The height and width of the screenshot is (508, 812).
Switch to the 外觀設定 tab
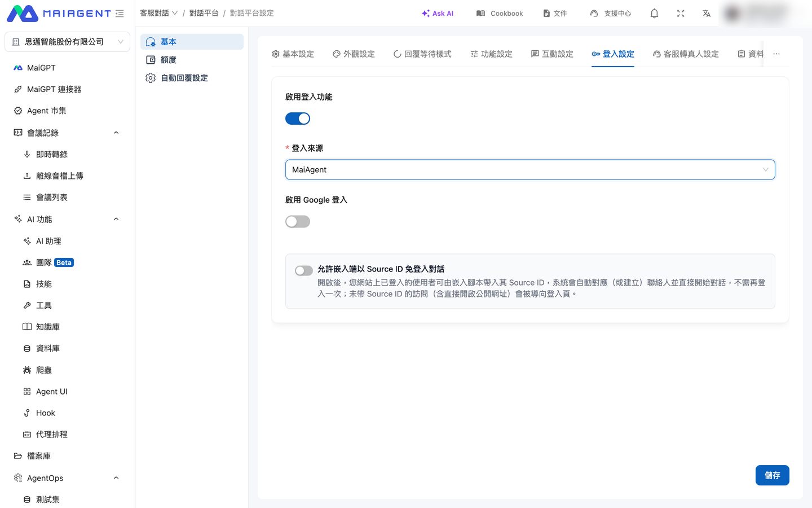click(x=354, y=54)
